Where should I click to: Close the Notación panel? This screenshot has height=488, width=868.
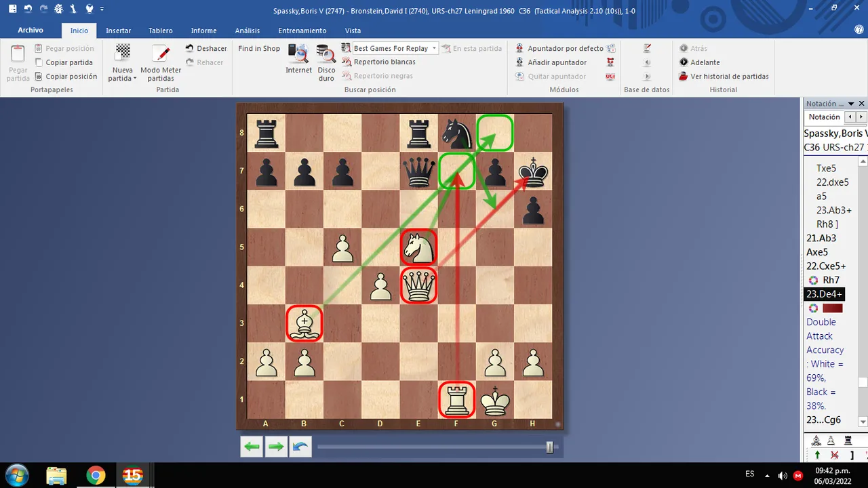(862, 104)
